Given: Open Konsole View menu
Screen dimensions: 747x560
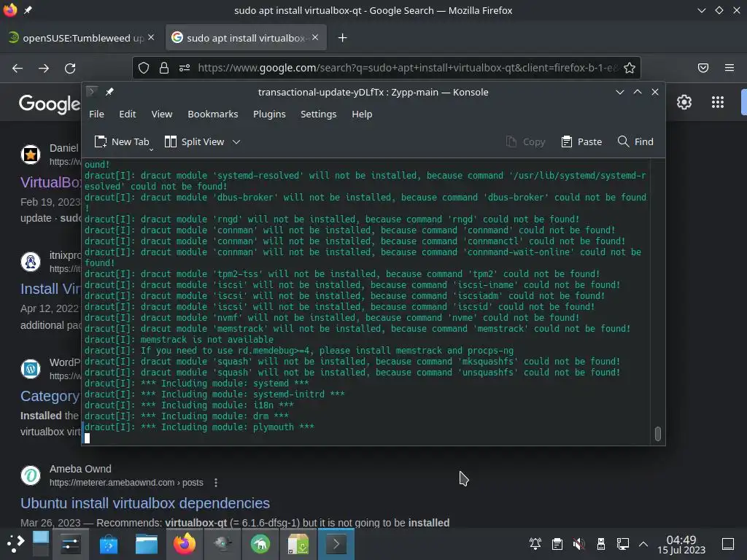Looking at the screenshot, I should (162, 114).
